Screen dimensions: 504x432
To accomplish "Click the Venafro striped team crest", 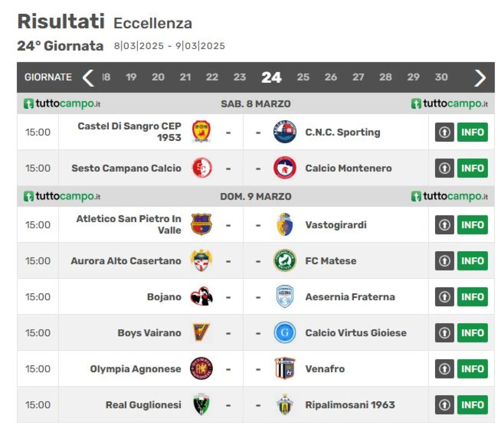I will [285, 369].
